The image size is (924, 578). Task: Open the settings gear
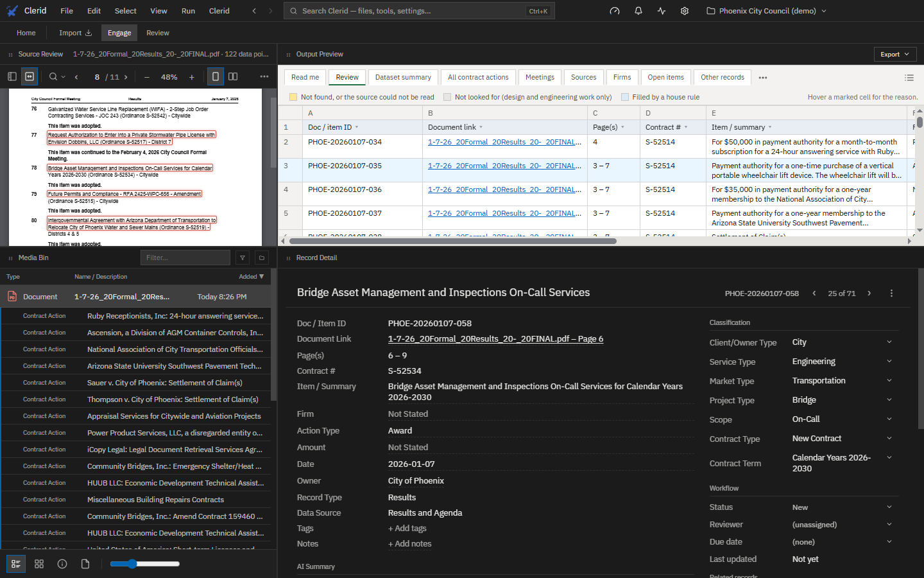685,11
